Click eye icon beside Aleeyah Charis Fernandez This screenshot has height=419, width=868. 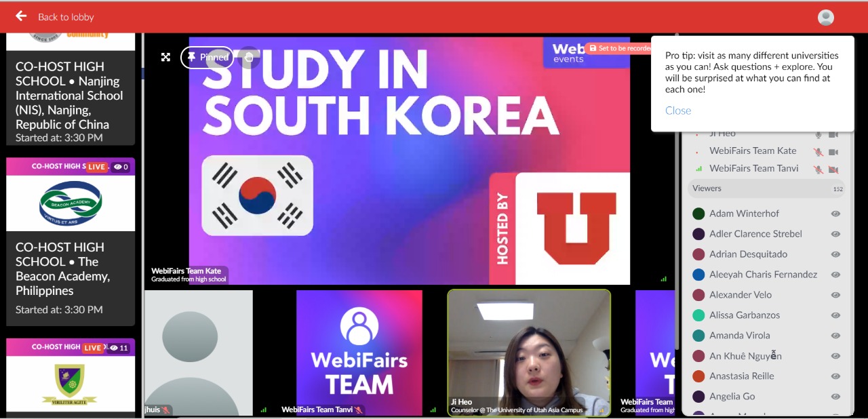pyautogui.click(x=835, y=275)
